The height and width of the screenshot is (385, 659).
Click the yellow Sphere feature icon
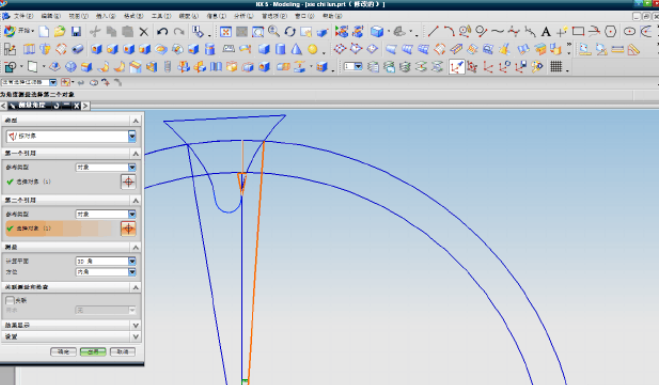pos(312,49)
